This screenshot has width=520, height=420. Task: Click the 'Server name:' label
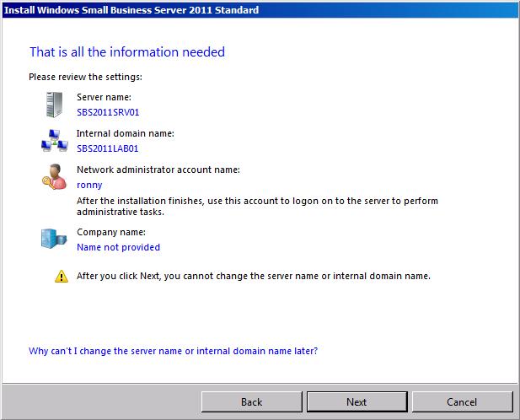(x=105, y=97)
